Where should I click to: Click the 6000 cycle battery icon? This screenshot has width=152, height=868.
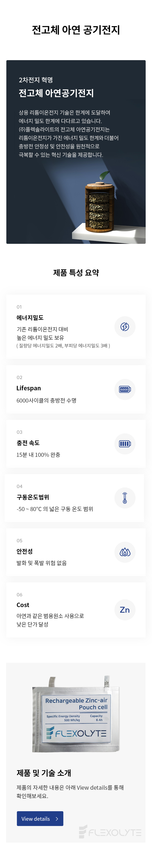[125, 389]
